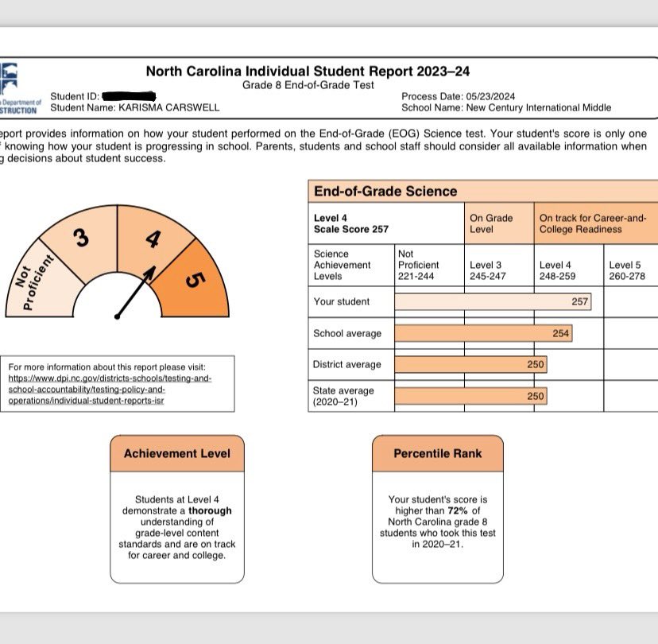Click the Your student bar showing 257

(x=493, y=301)
